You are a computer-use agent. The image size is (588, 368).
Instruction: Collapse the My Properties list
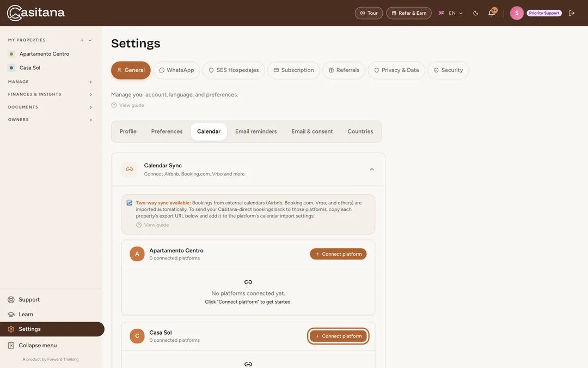[90, 40]
